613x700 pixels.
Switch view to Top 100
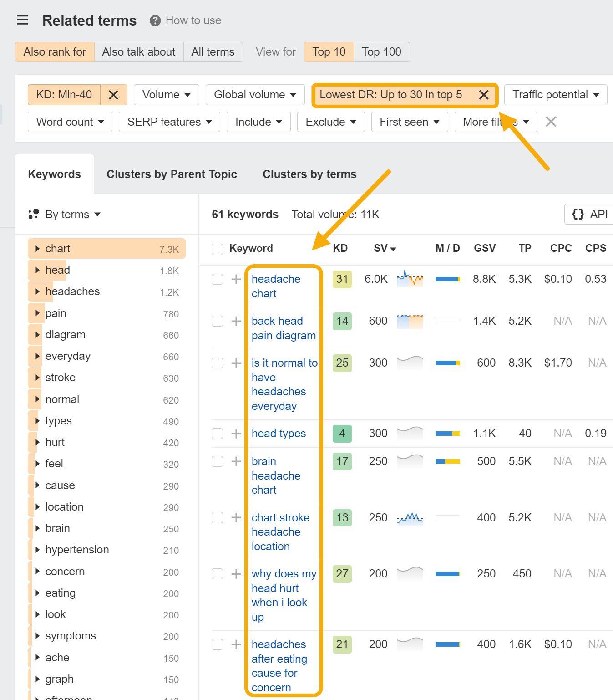click(x=381, y=51)
